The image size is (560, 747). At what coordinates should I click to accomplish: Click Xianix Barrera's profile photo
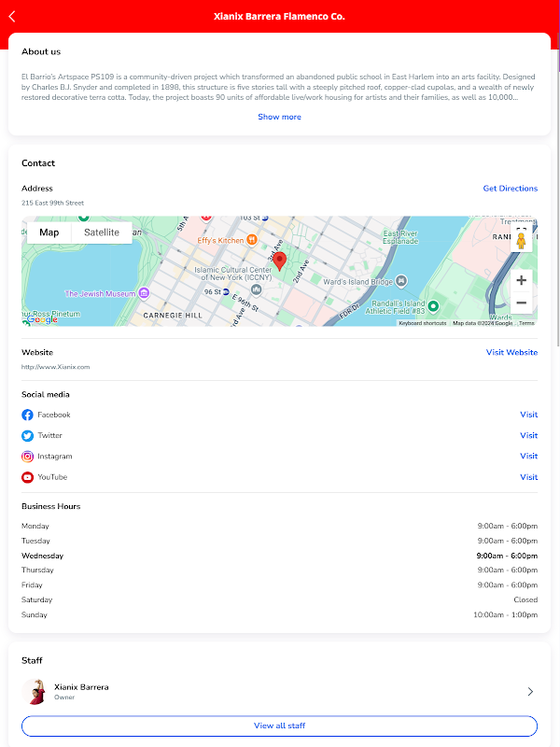34,691
